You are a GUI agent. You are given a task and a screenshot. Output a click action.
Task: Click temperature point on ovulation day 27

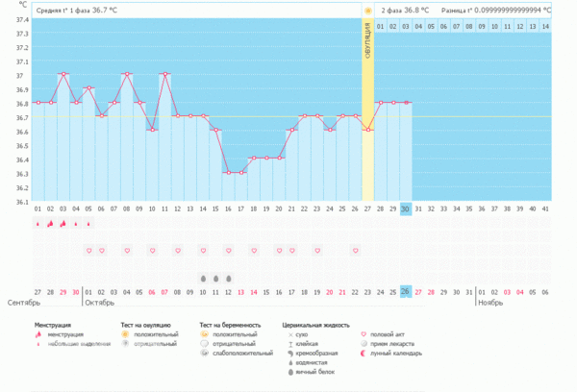click(367, 130)
